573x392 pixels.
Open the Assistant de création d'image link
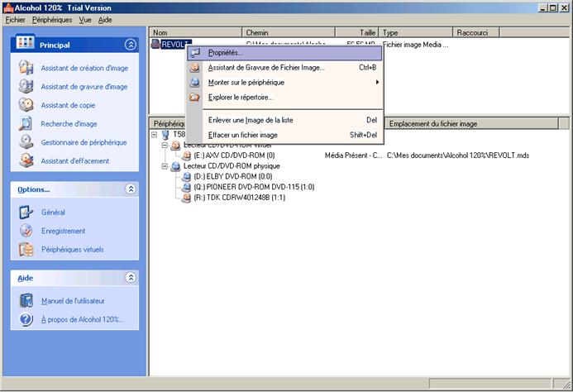click(84, 68)
